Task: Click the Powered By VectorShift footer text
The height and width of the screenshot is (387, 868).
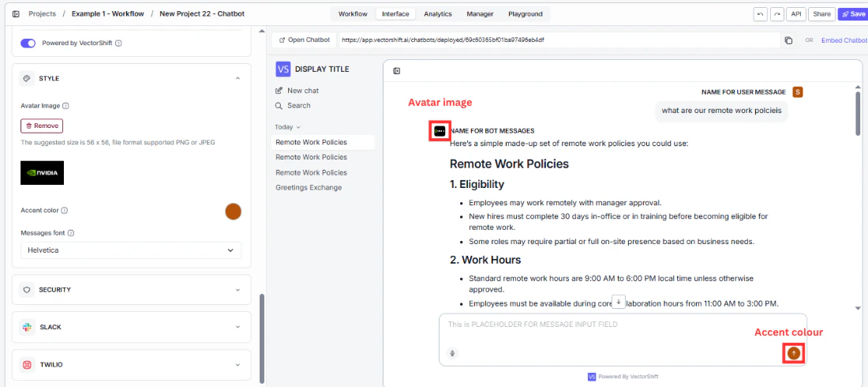Action: click(x=628, y=377)
